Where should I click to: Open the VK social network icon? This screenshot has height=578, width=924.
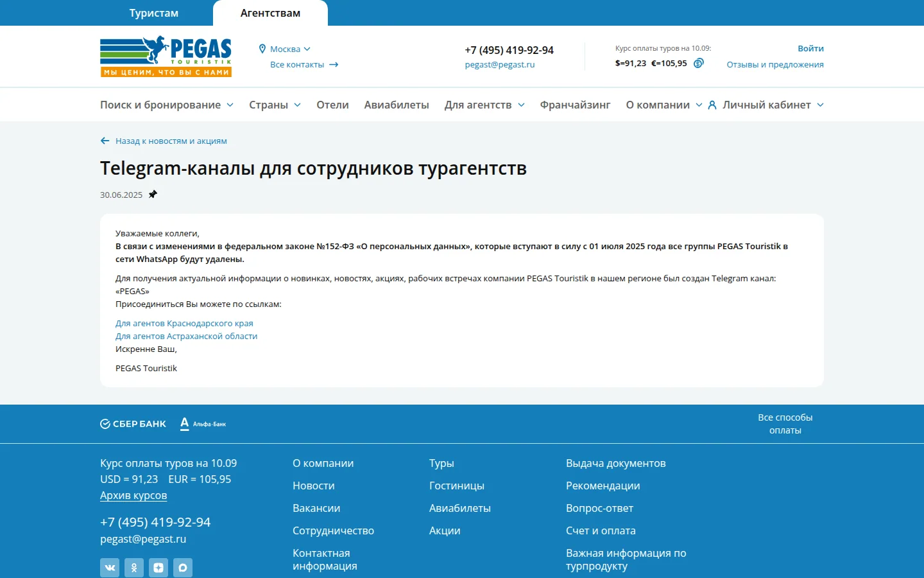[x=110, y=568]
